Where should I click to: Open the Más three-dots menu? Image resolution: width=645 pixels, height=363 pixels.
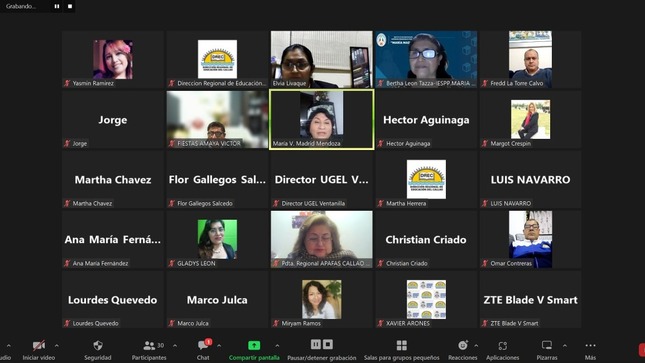point(590,345)
